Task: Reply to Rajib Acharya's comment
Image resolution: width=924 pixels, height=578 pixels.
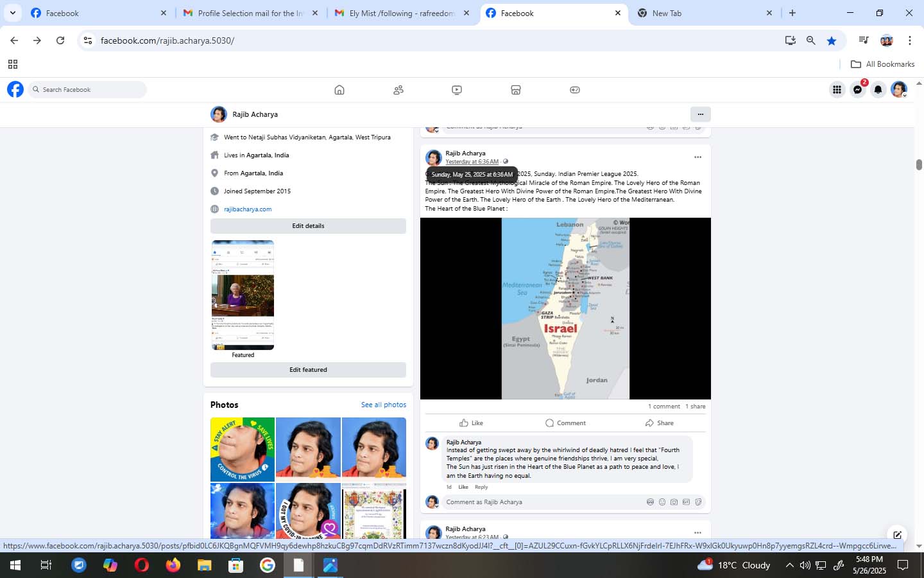Action: pyautogui.click(x=481, y=487)
